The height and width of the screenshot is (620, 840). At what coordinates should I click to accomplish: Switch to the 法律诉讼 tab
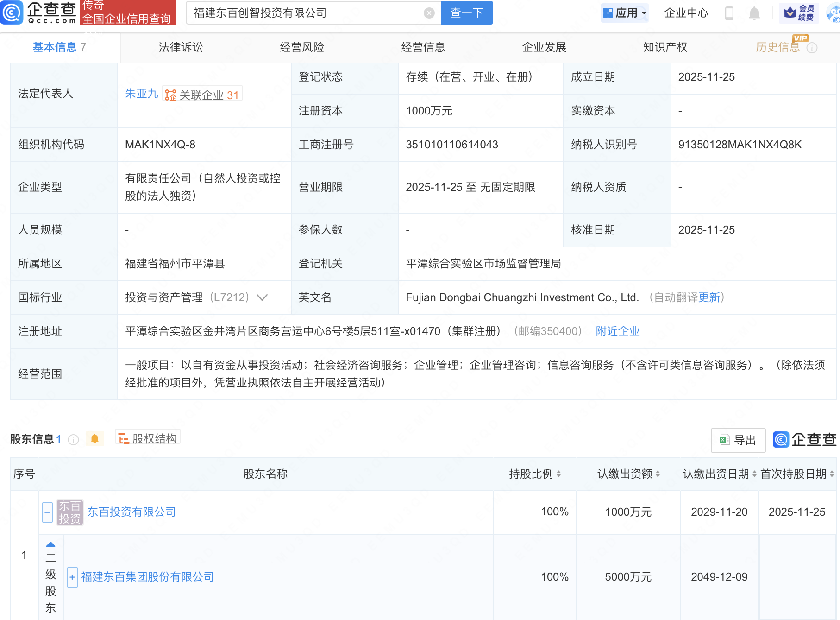(180, 47)
